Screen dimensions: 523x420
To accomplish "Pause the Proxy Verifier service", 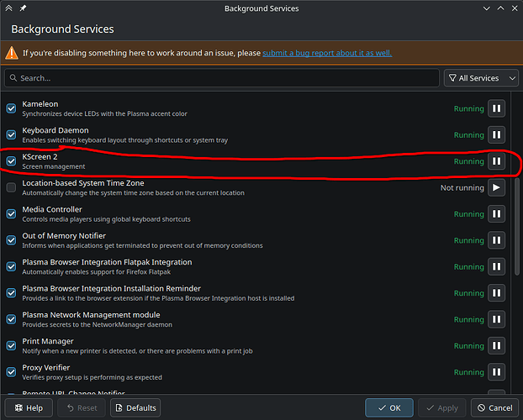I will (x=496, y=372).
